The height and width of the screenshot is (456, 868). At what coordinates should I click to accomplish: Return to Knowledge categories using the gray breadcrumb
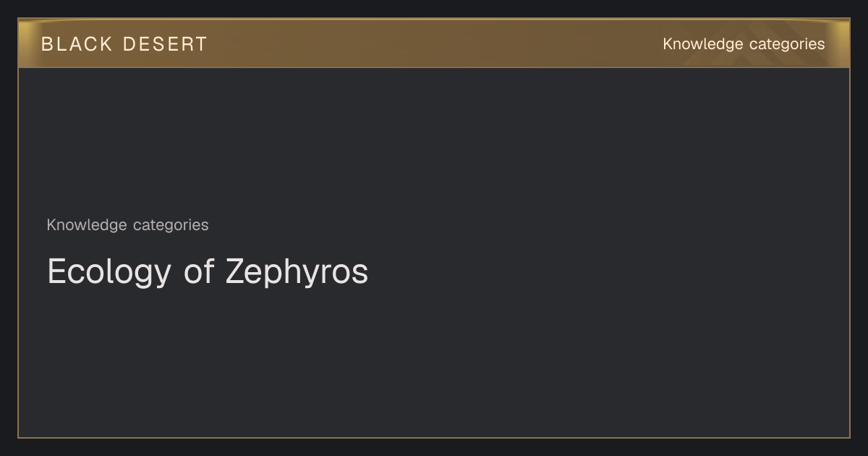[x=127, y=225]
